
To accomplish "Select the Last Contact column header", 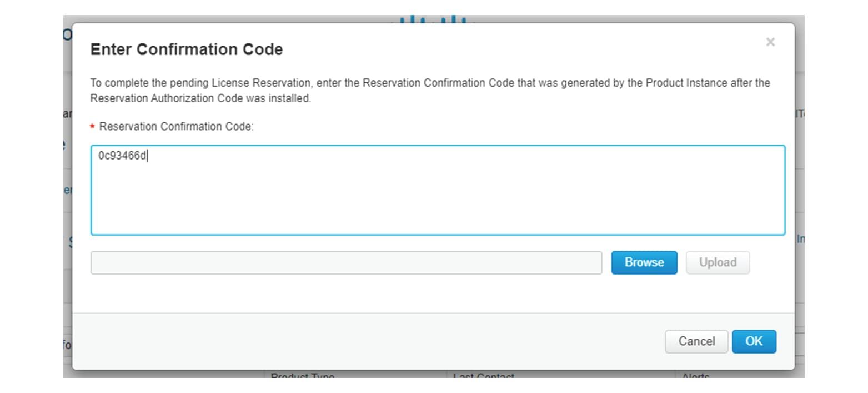I will (483, 376).
